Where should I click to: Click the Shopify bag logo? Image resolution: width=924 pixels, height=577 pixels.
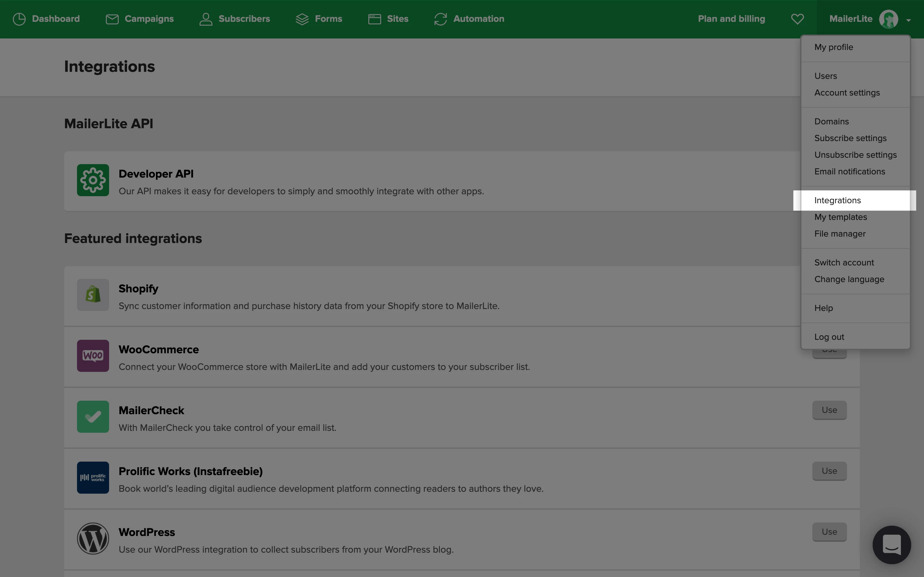[93, 295]
